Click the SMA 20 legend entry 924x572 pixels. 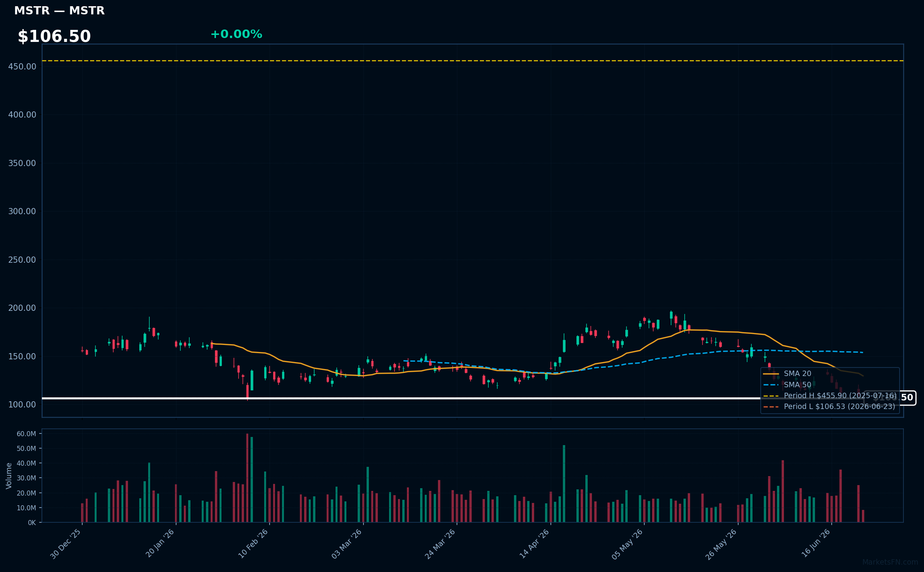point(787,374)
